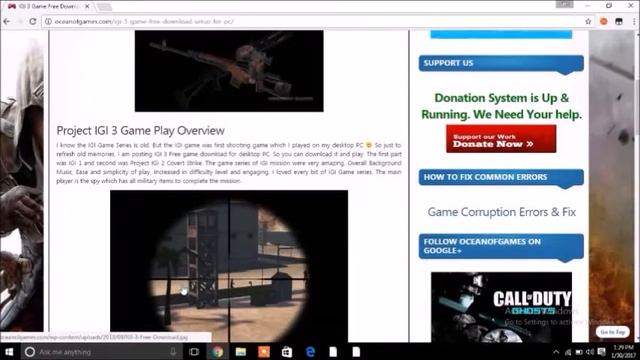Screen dimensions: 640x360
Task: Open the orange browser extension icon
Action: coord(604,21)
